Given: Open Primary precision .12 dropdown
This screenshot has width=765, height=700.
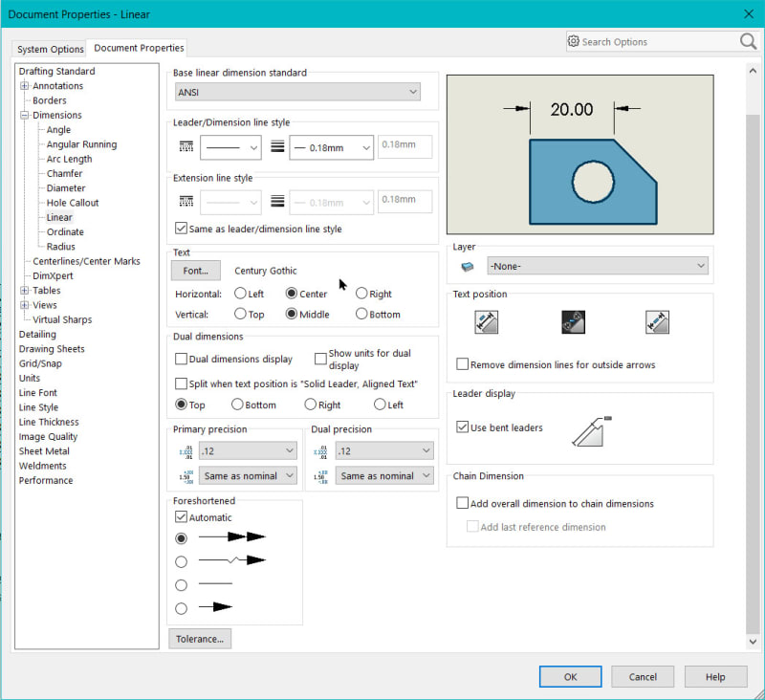Looking at the screenshot, I should click(x=248, y=451).
